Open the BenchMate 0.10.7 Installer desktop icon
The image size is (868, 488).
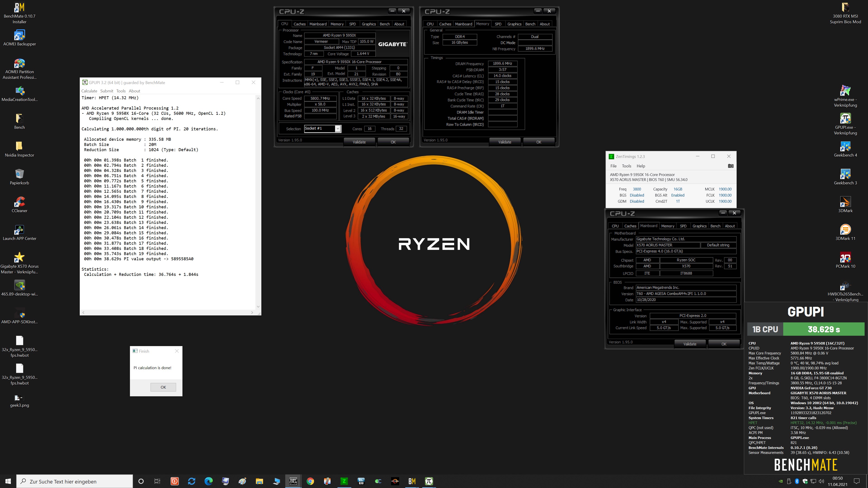point(19,13)
